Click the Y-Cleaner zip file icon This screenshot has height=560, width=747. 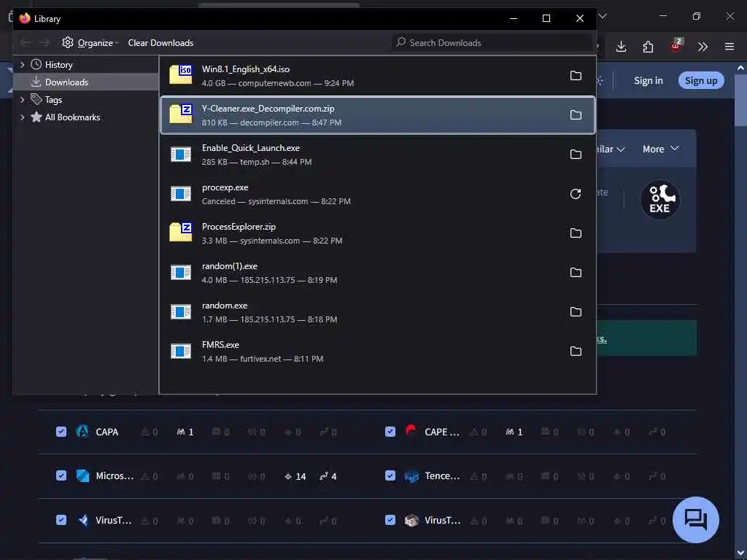(181, 114)
